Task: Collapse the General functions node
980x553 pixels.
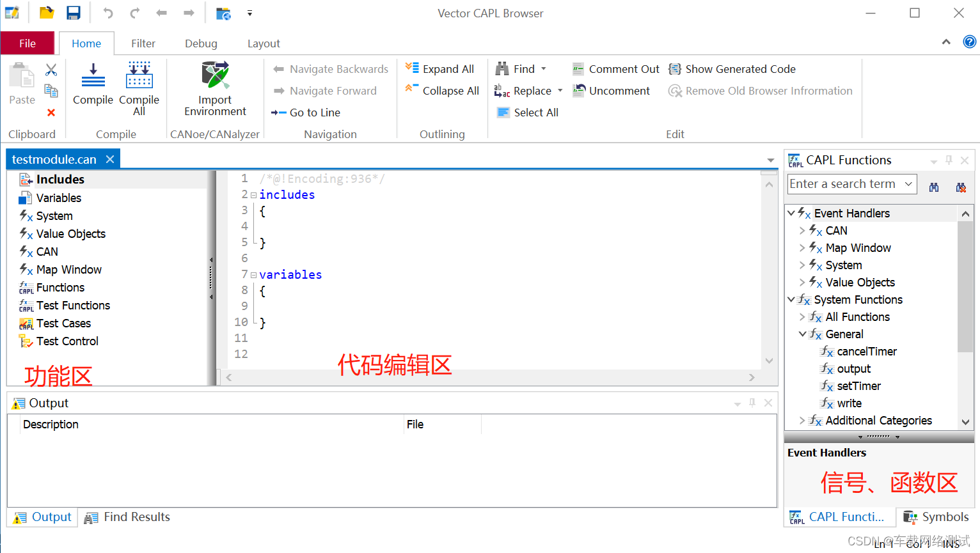Action: point(803,334)
